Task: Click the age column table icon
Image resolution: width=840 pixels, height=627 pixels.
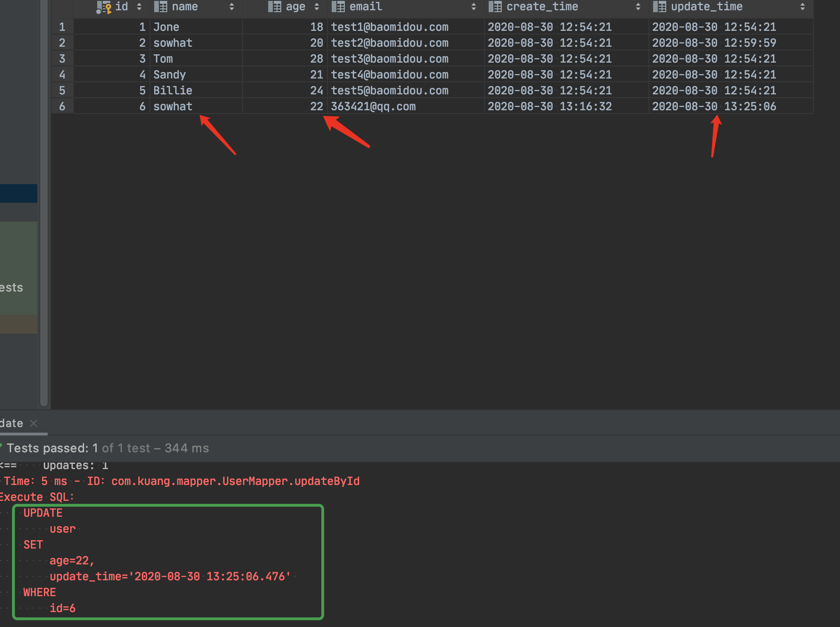Action: [x=275, y=7]
